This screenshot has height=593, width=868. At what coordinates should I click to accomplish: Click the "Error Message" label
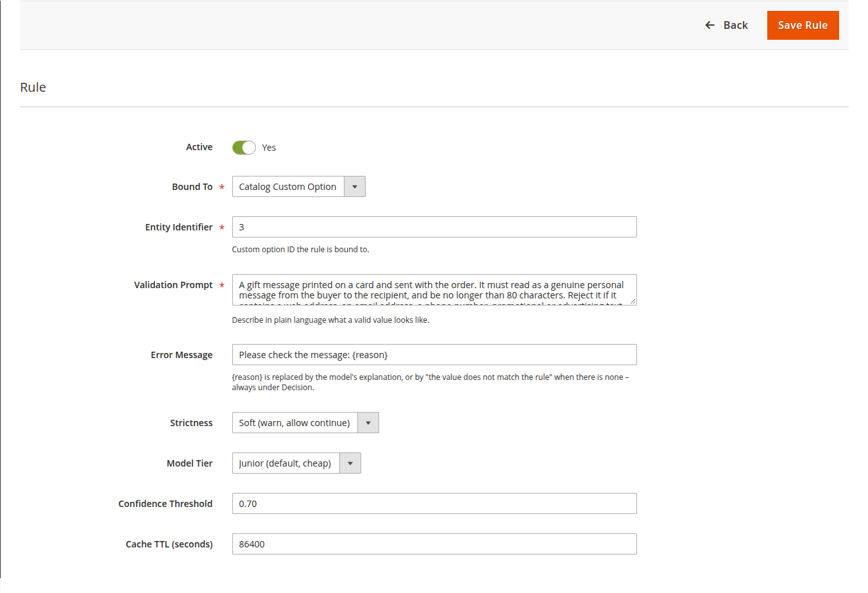[182, 355]
